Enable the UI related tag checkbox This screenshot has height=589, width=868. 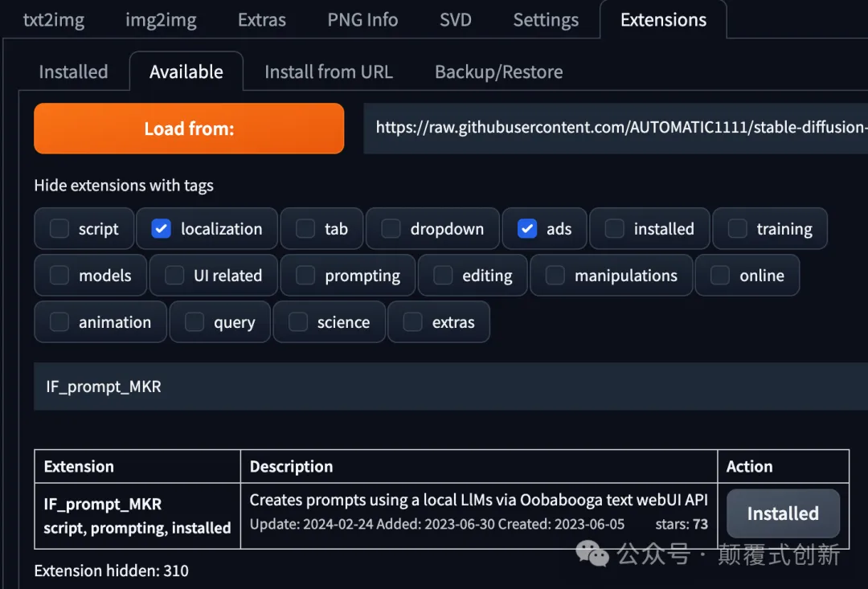[174, 275]
